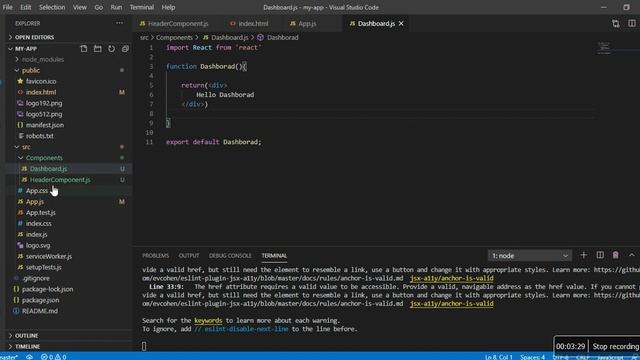Open the Help menu
This screenshot has width=640, height=360.
point(168,7)
